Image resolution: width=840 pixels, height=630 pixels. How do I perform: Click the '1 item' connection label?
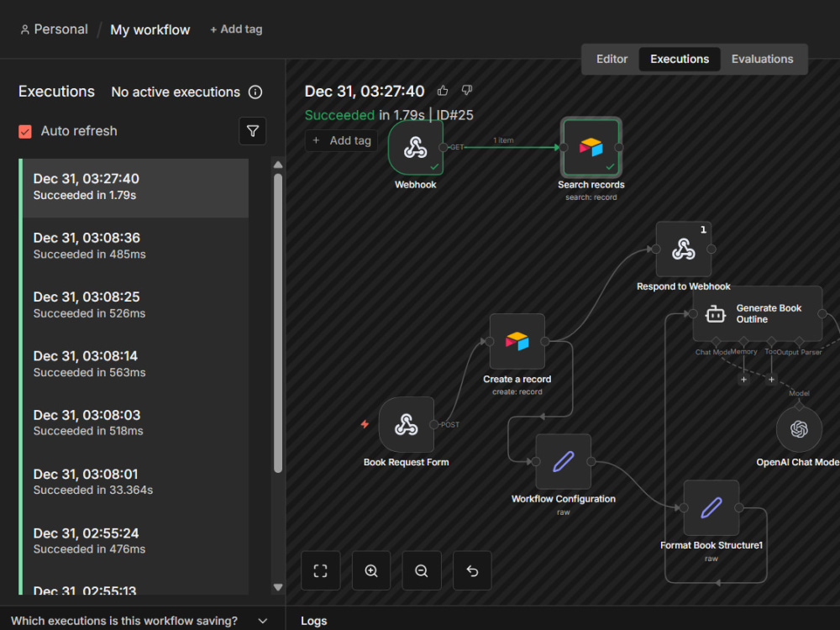[503, 140]
